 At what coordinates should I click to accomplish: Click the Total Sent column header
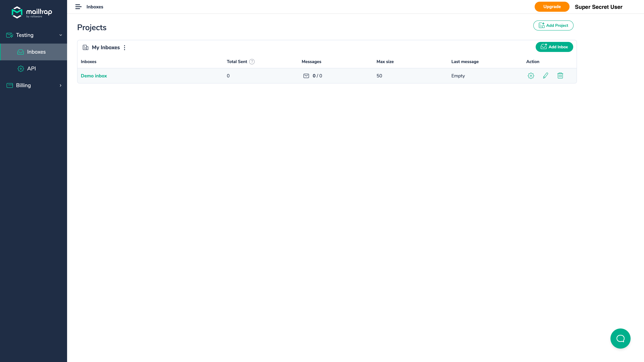click(x=237, y=62)
